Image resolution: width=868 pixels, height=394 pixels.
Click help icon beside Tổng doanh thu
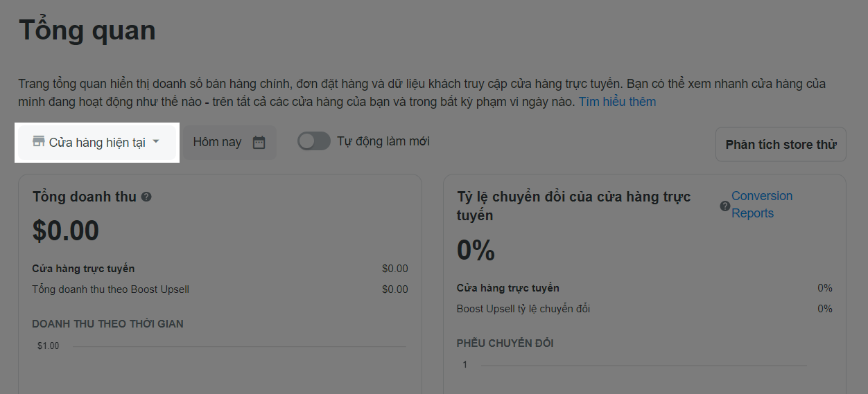point(146,197)
